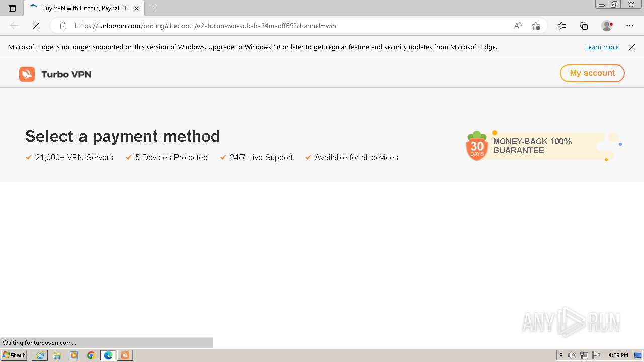Stop loading the page
644x362 pixels.
(36, 26)
